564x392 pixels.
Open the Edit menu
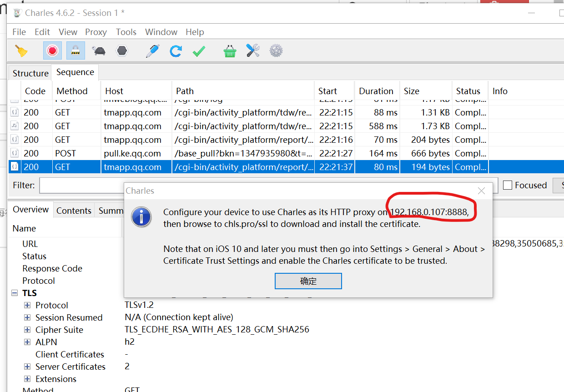[x=42, y=32]
